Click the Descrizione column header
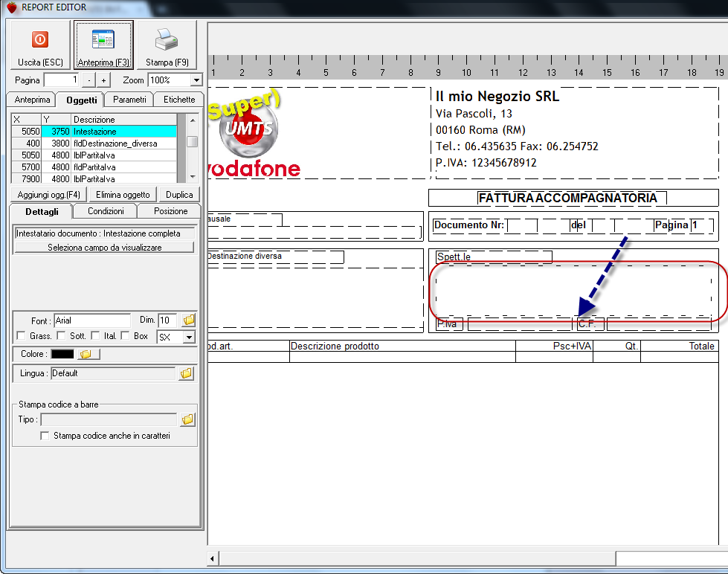 (124, 120)
